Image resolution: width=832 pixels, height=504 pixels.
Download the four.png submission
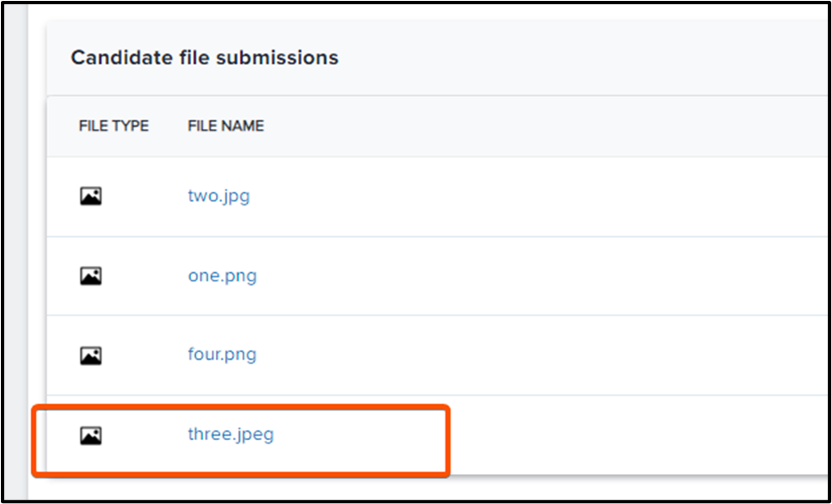point(222,354)
